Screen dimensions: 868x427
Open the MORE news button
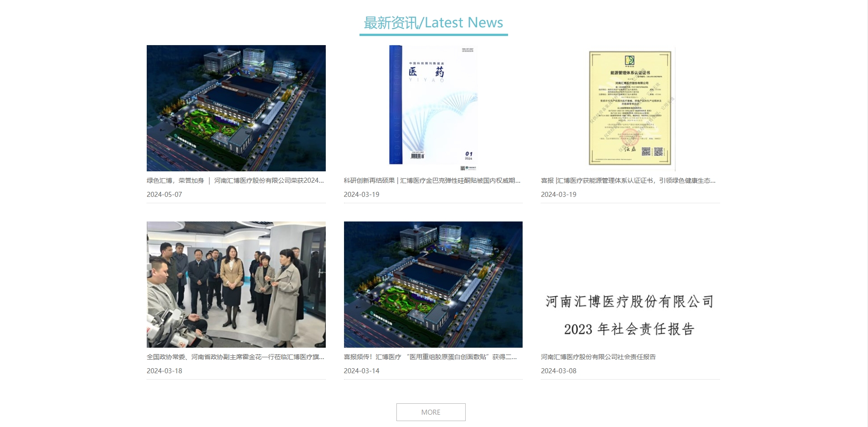tap(431, 412)
